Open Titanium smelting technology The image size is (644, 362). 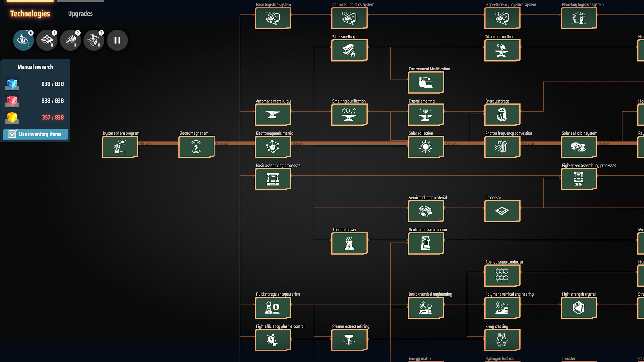(x=502, y=50)
